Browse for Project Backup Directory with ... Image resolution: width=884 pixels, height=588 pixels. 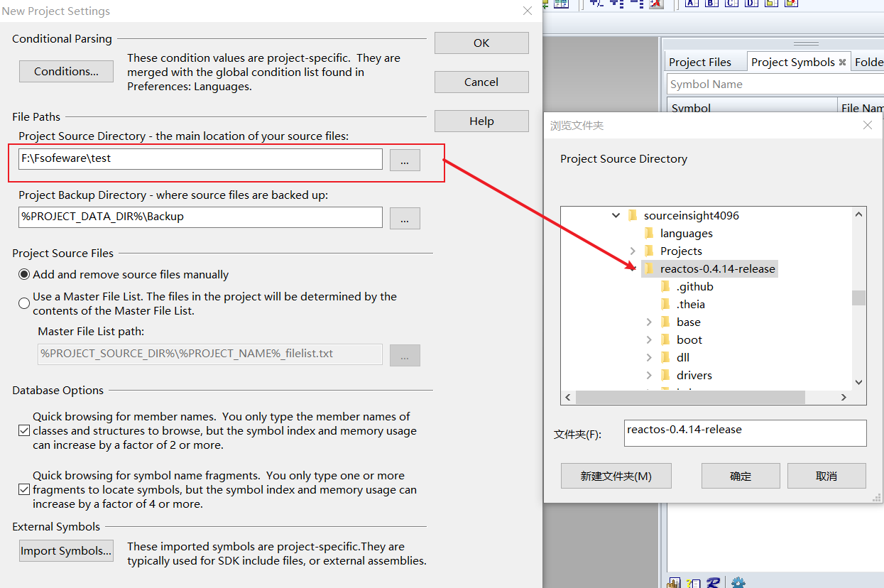(405, 218)
